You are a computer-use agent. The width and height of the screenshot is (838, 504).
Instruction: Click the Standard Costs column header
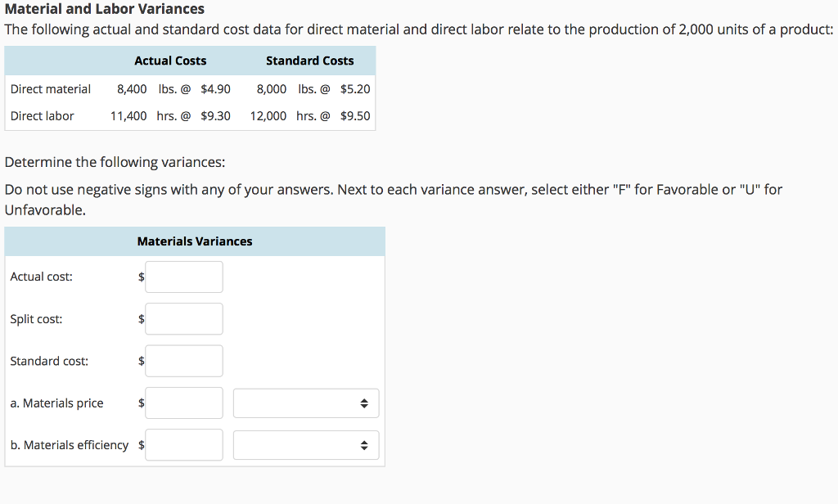(309, 60)
